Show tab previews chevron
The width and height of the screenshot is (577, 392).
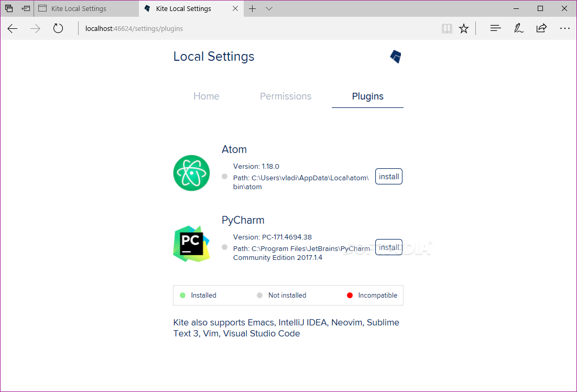[269, 8]
